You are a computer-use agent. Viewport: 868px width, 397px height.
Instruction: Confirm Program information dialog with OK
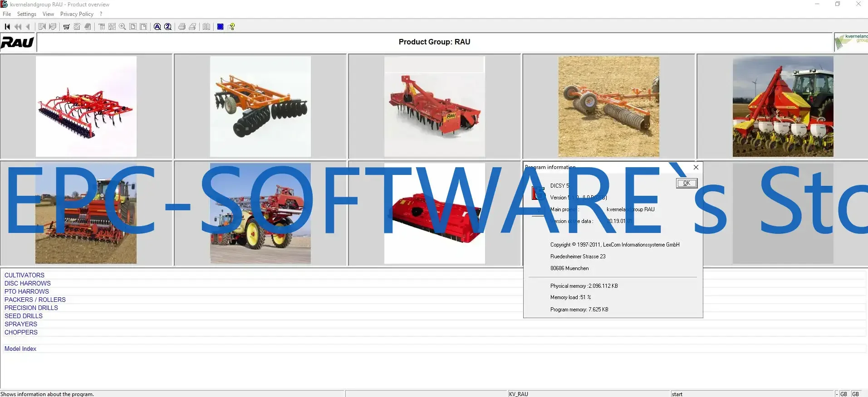click(687, 183)
